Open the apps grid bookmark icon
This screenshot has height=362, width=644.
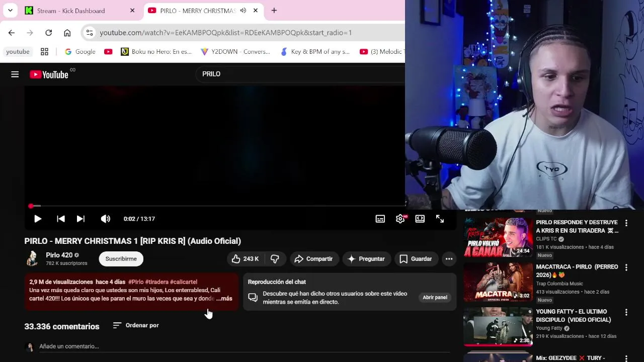point(44,52)
